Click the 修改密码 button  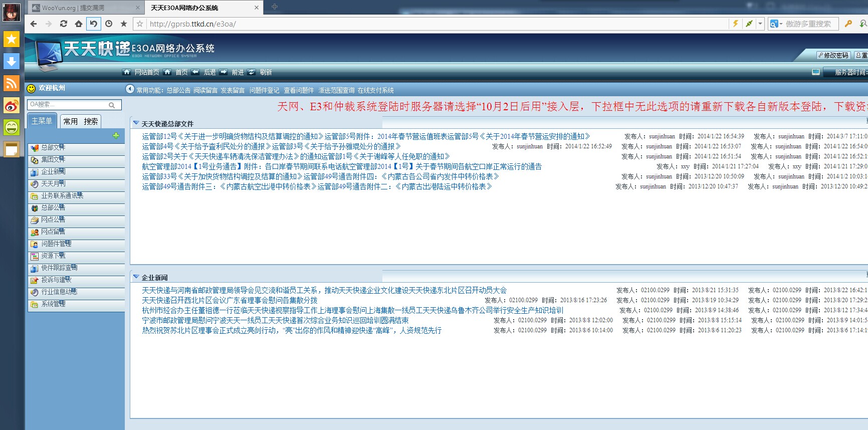[x=833, y=55]
